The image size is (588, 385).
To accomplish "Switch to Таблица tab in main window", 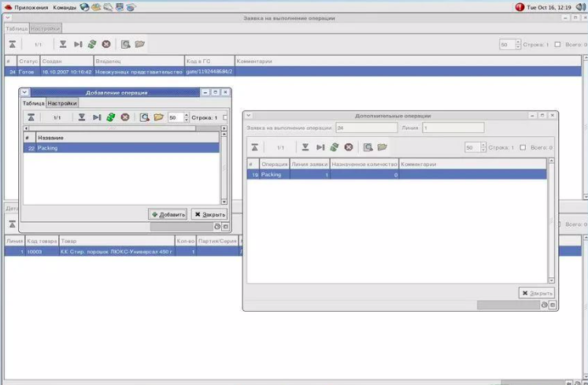I will pyautogui.click(x=17, y=28).
